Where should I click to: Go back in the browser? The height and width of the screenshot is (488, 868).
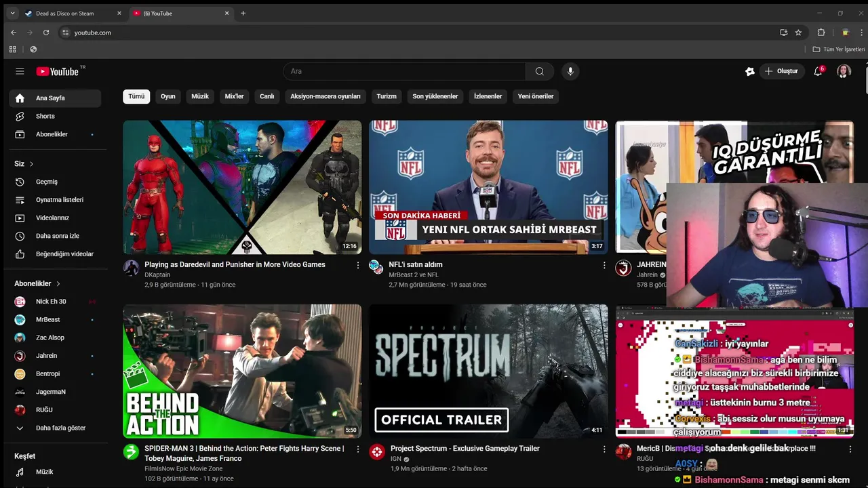click(x=14, y=33)
